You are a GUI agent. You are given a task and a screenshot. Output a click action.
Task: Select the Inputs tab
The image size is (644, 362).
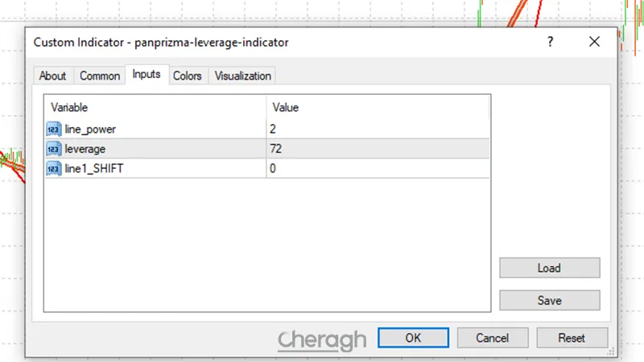[146, 75]
